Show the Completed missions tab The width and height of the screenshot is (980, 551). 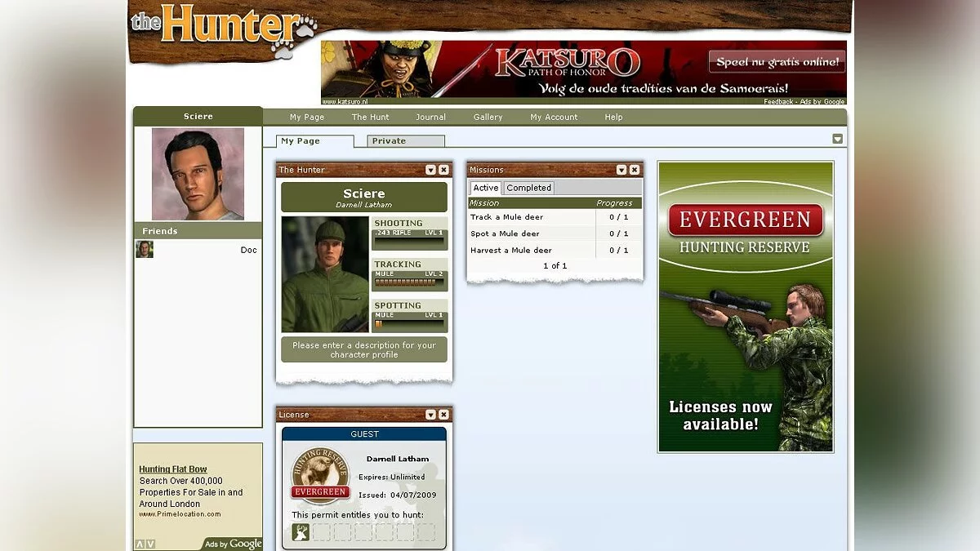[x=529, y=188]
